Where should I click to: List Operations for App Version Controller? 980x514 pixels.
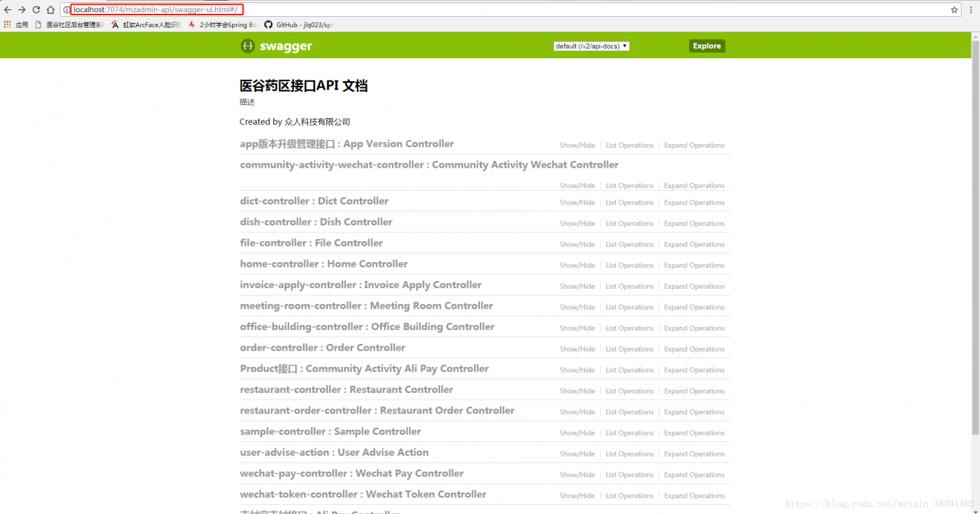click(x=629, y=146)
